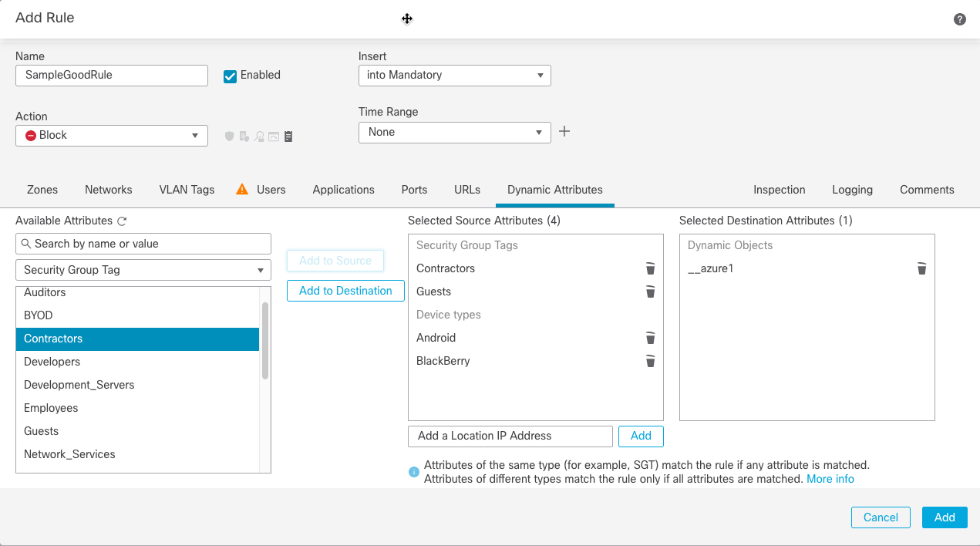Click the intrusion policy shield icon
Screen dimensions: 980x546
pyautogui.click(x=229, y=136)
